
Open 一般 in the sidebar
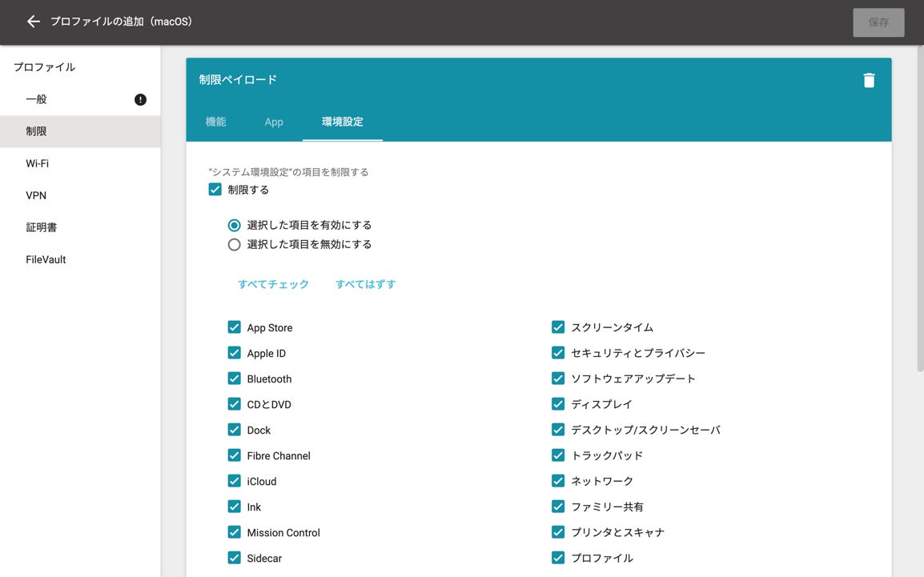[x=80, y=99]
